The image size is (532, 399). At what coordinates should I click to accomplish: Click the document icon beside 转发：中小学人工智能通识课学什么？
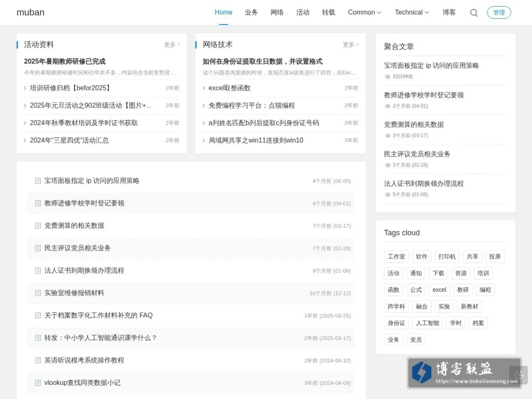click(x=38, y=338)
